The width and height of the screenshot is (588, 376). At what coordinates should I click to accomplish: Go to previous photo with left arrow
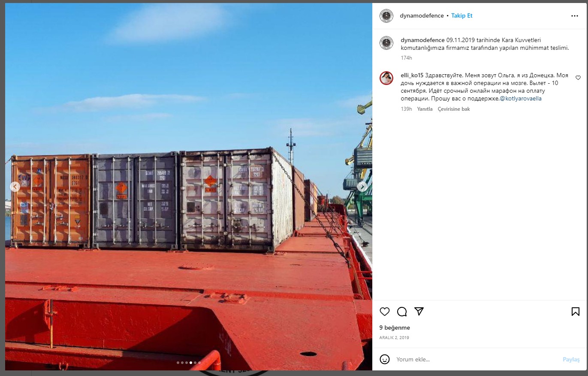coord(15,187)
